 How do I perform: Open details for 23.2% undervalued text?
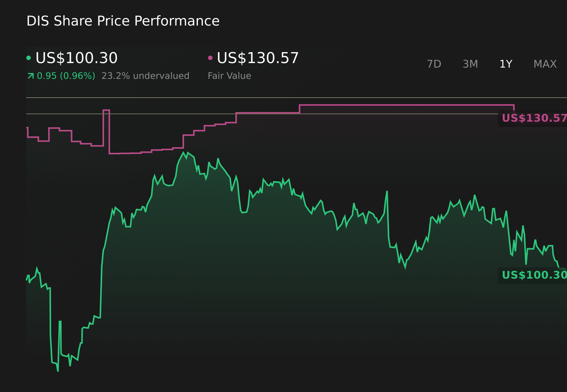146,75
